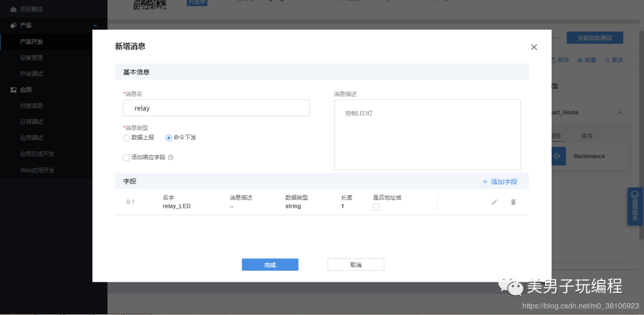644x315 pixels.
Task: Collapse the 产品 section arrow in the sidebar
Action: [95, 26]
